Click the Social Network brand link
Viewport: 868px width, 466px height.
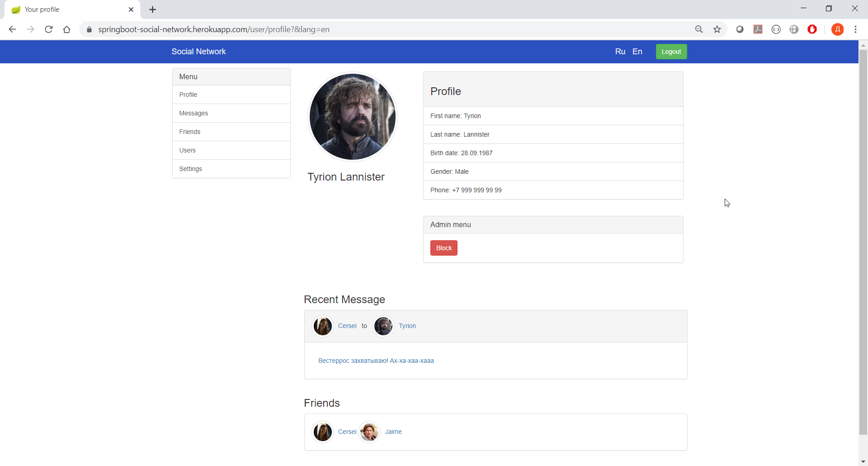[x=198, y=52]
